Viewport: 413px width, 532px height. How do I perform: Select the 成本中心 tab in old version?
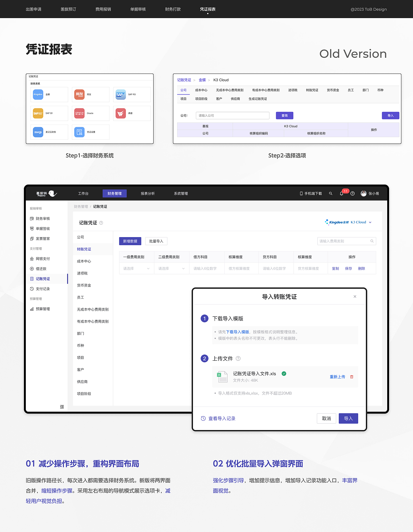[x=201, y=90]
